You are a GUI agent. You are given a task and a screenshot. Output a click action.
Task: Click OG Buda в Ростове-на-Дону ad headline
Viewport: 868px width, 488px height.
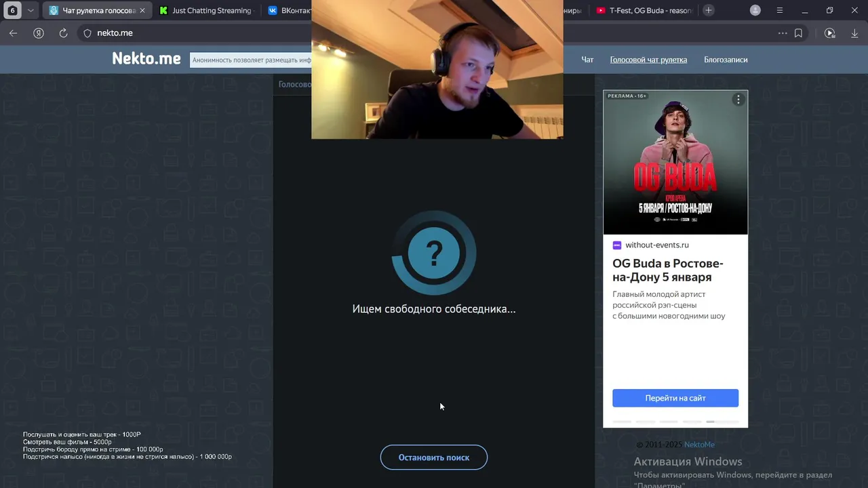pyautogui.click(x=668, y=270)
